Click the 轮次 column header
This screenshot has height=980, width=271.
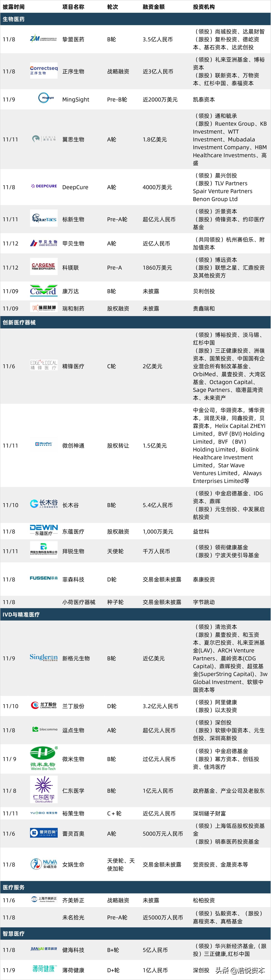click(x=112, y=6)
